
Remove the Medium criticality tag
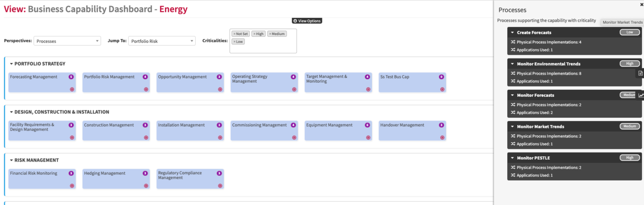click(270, 34)
